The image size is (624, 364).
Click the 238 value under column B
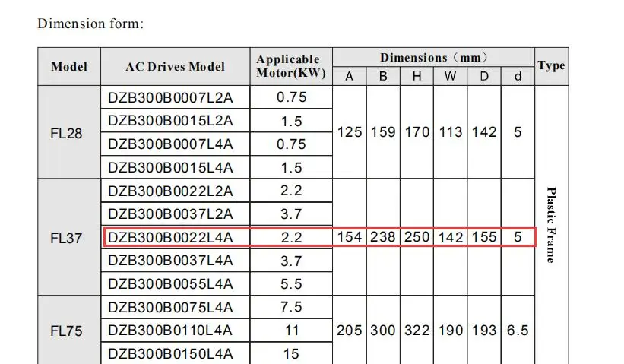point(383,237)
